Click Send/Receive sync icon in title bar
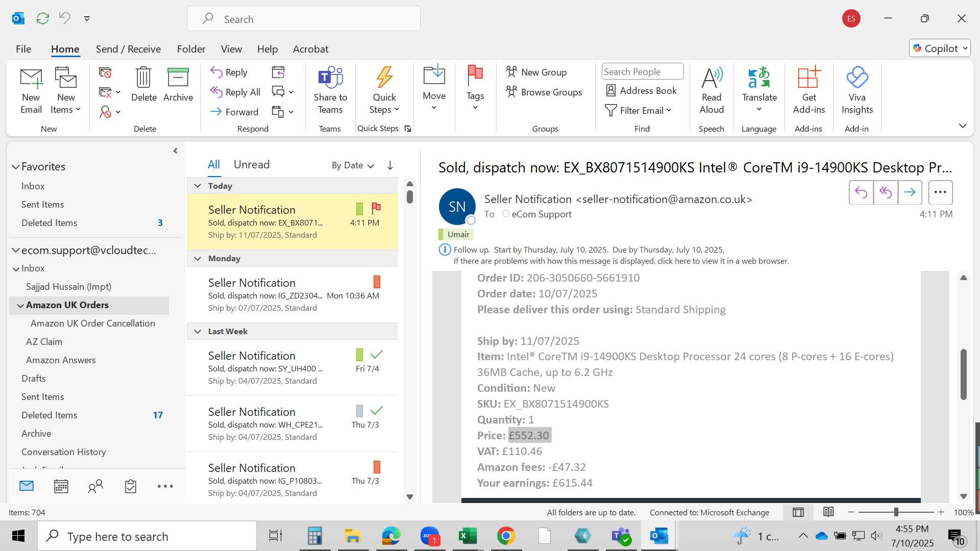The image size is (980, 551). (43, 18)
